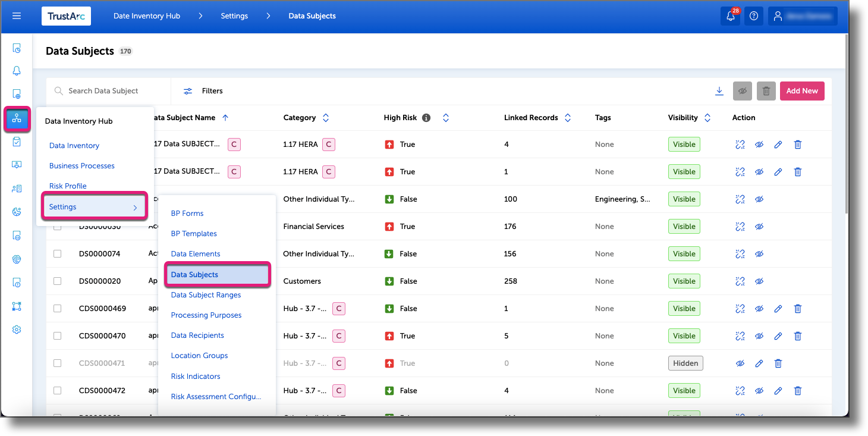Image resolution: width=868 pixels, height=436 pixels.
Task: Open the Filters icon next to search
Action: point(188,91)
